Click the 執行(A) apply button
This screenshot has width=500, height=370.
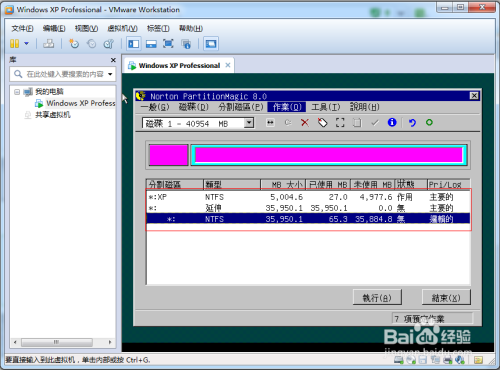coord(377,297)
